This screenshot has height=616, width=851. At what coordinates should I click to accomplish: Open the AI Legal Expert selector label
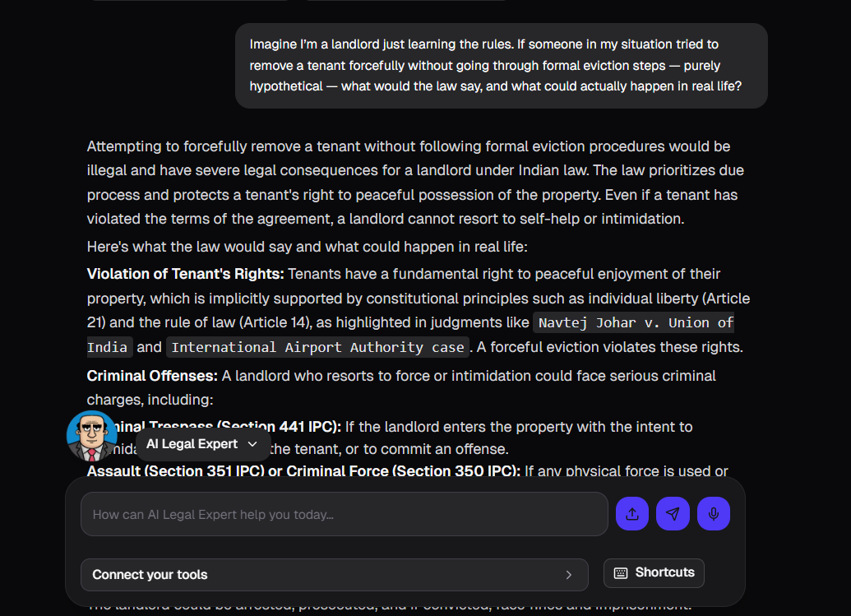click(x=192, y=444)
